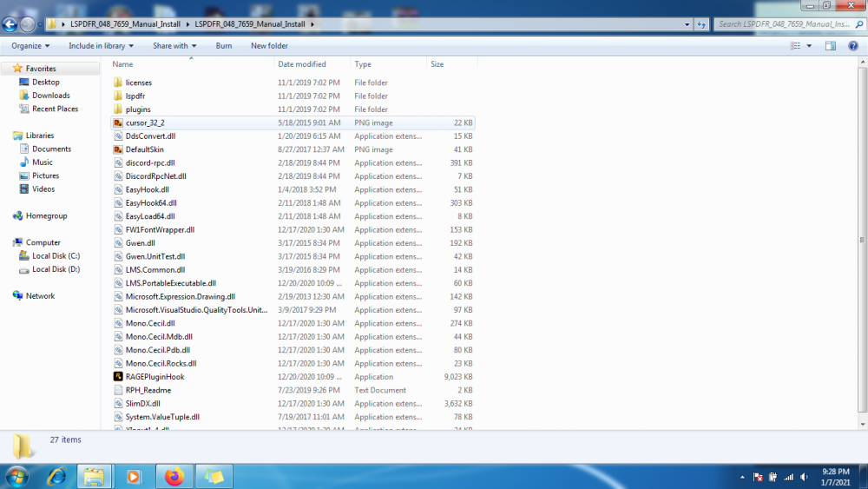Open Downloads in the navigation pane
Screen dimensions: 868x489
coord(50,96)
